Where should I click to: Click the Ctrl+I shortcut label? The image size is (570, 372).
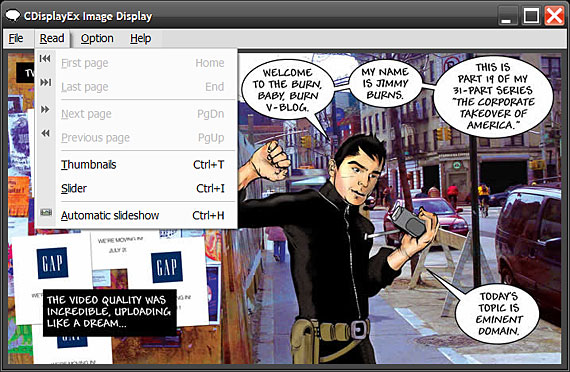[210, 188]
